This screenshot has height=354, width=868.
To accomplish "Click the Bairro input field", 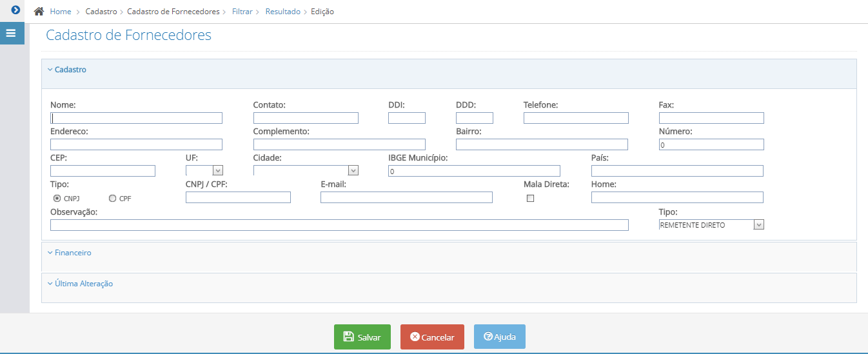I will pyautogui.click(x=542, y=144).
